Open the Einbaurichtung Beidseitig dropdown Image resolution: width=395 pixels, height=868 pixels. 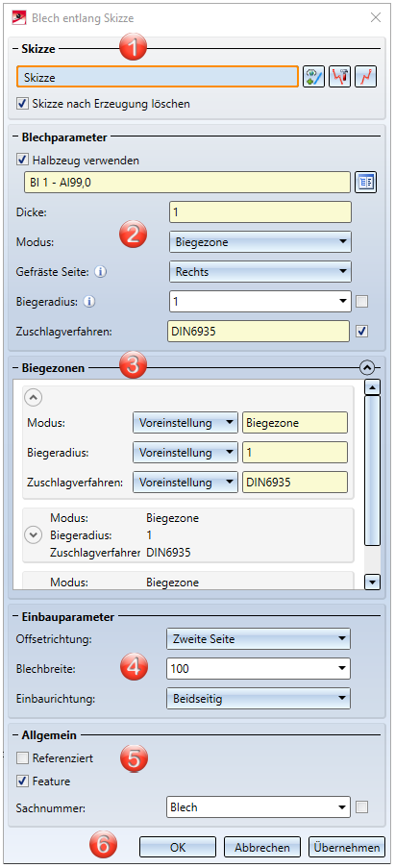[259, 699]
